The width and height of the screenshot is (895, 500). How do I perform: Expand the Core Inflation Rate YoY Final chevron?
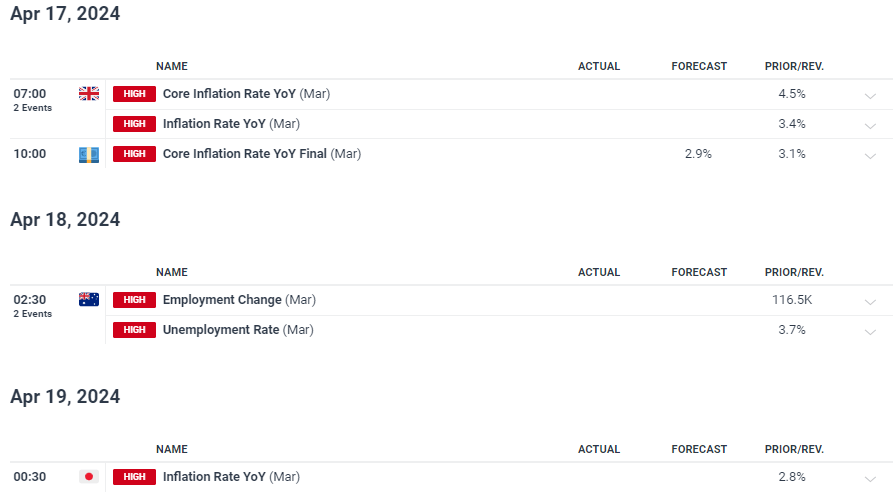pyautogui.click(x=870, y=156)
